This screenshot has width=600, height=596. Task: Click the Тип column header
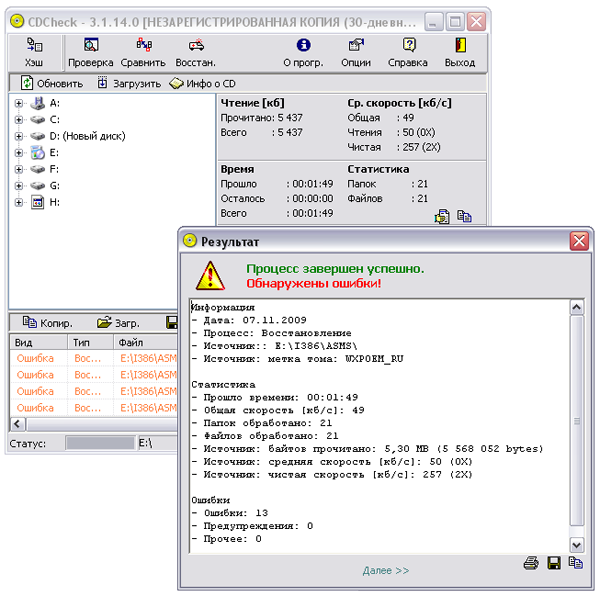[90, 342]
